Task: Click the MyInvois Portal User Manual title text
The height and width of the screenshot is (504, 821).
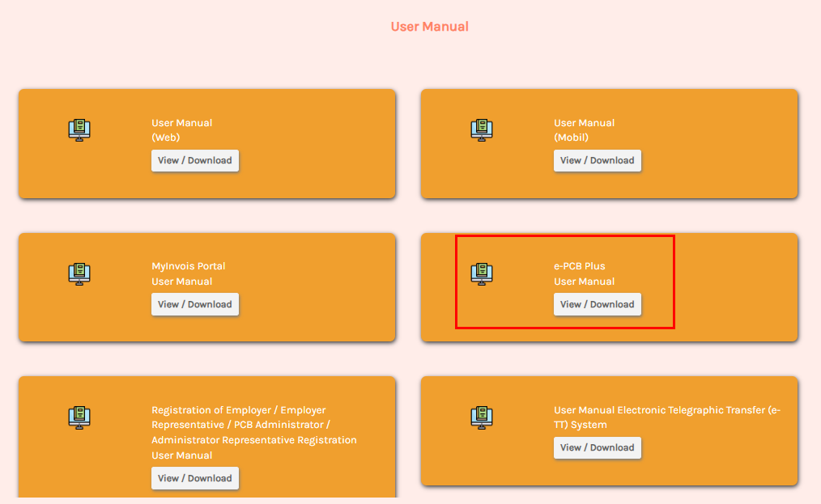Action: [188, 273]
